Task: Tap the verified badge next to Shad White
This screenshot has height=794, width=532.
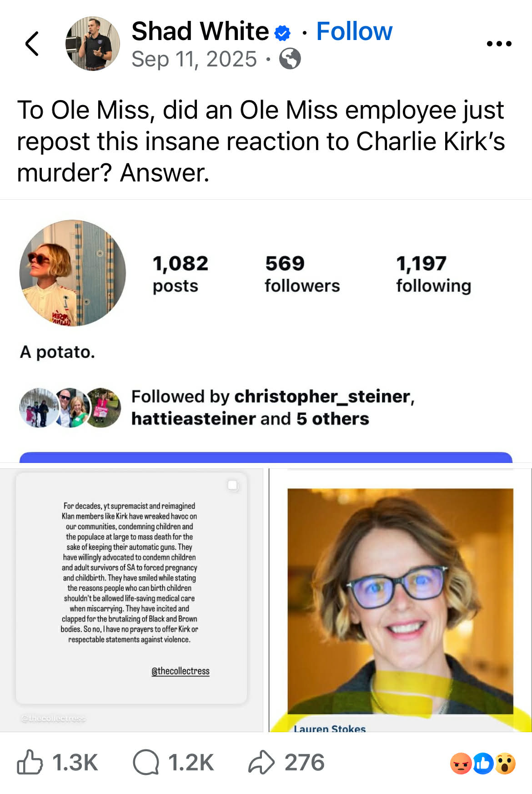Action: point(282,33)
